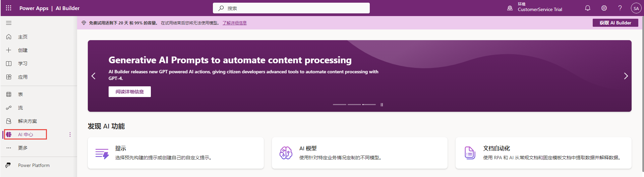The image size is (644, 177).
Task: Click the 更多 ellipsis icon
Action: 9,148
